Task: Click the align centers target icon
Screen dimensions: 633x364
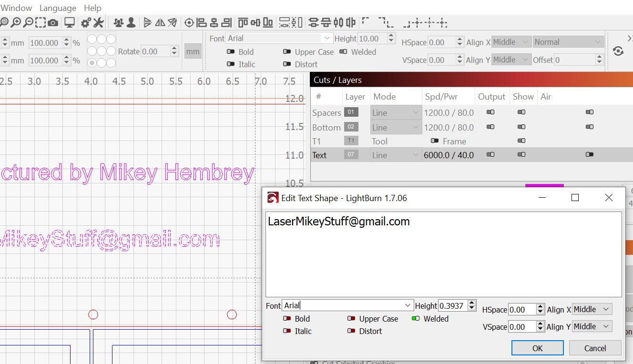Action: 189,22
